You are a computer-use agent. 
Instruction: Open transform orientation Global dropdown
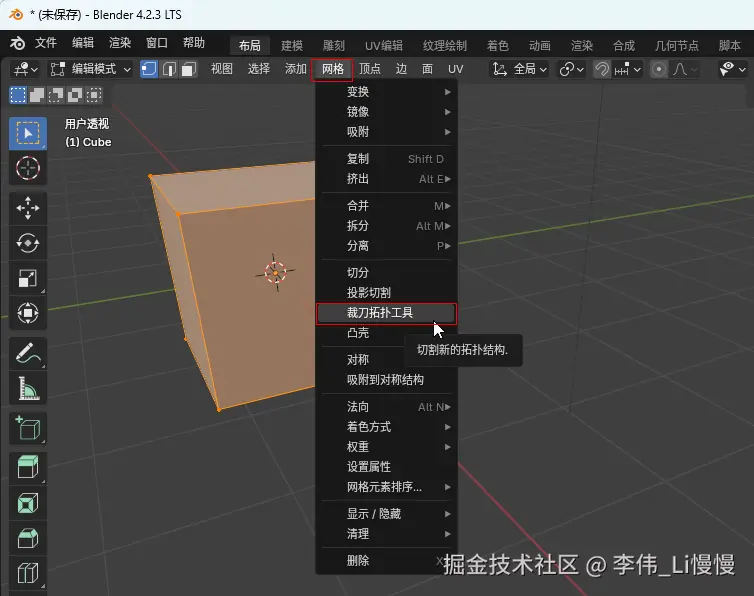point(519,69)
